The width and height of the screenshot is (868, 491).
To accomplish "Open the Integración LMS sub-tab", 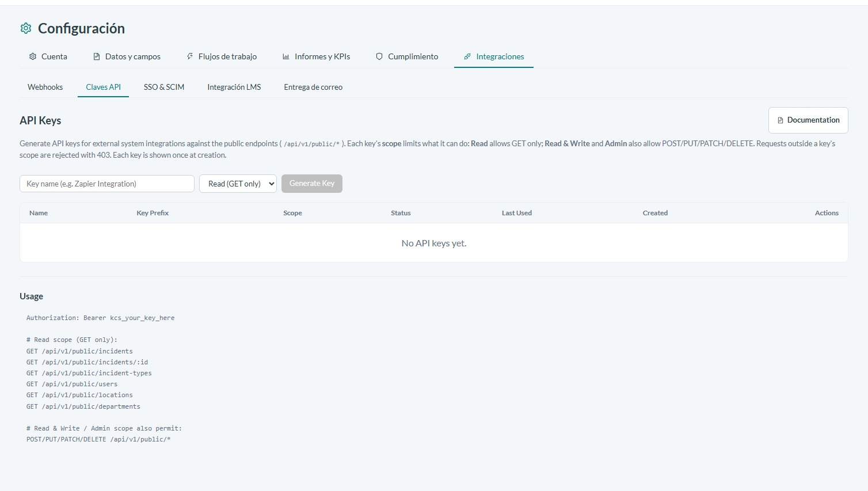I will [234, 87].
